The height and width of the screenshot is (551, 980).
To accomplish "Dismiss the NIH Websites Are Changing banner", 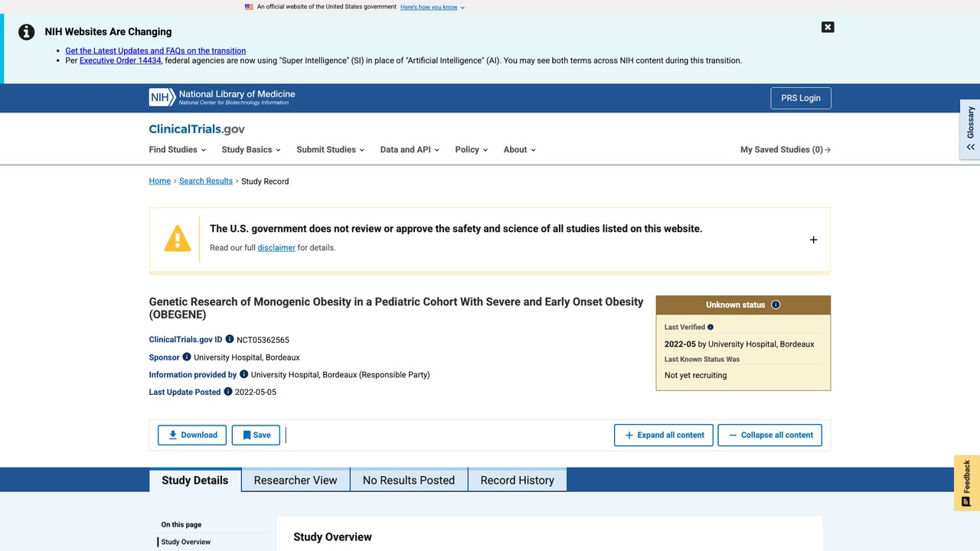I will [828, 27].
